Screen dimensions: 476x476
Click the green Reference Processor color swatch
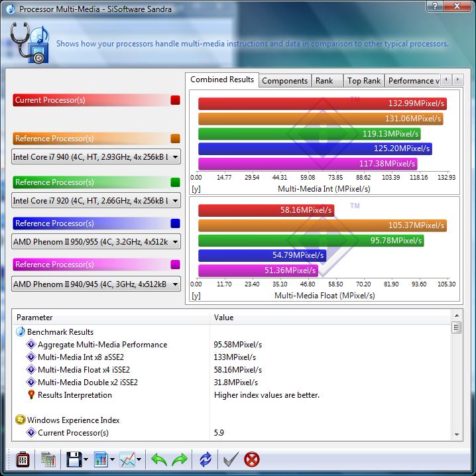pyautogui.click(x=175, y=182)
